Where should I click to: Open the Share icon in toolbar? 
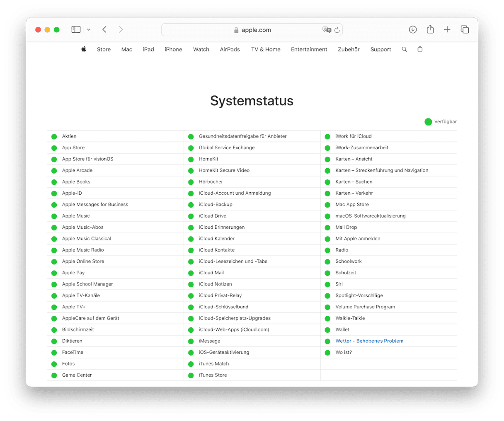(x=430, y=29)
